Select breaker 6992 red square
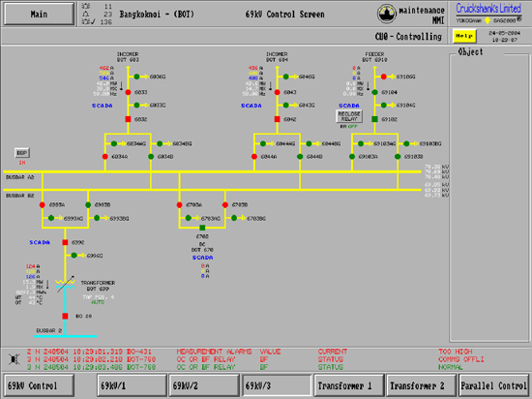 pos(65,242)
